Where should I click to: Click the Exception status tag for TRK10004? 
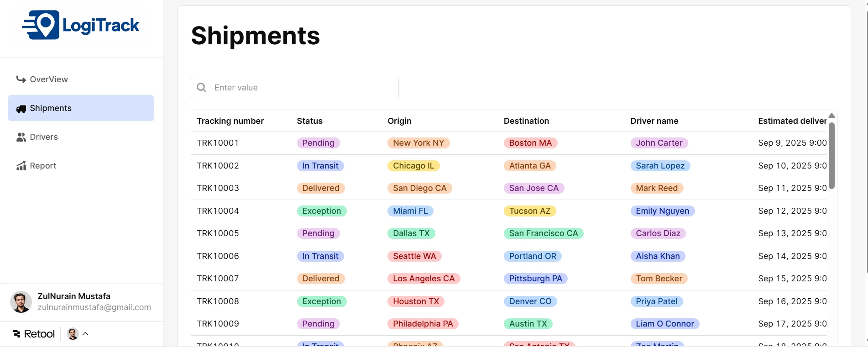(322, 211)
